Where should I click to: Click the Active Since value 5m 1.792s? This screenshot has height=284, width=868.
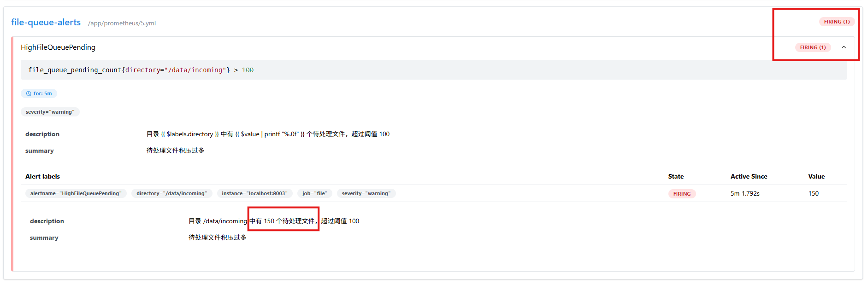[x=744, y=193]
